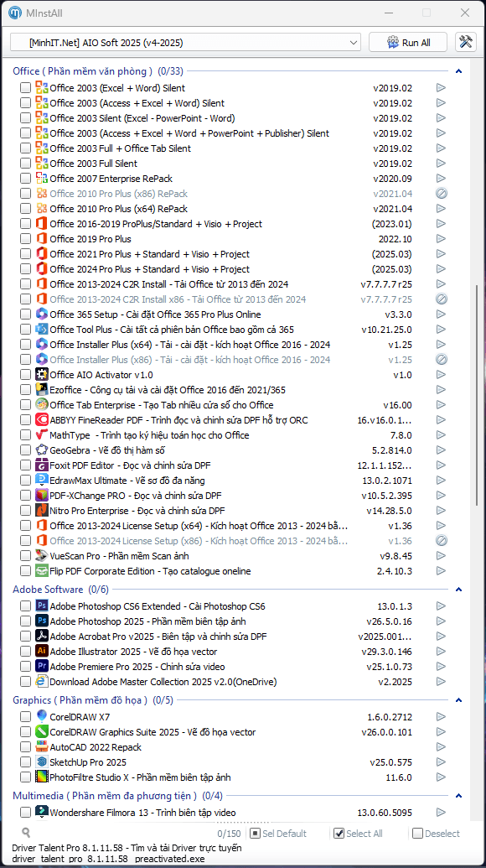This screenshot has width=486, height=868.
Task: Click the Run All button
Action: 409,42
